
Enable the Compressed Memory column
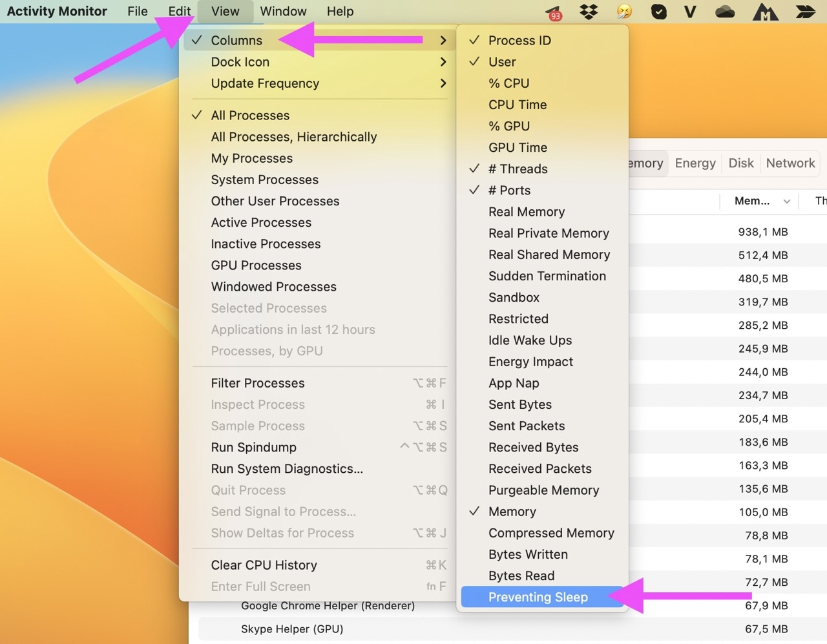click(x=543, y=532)
